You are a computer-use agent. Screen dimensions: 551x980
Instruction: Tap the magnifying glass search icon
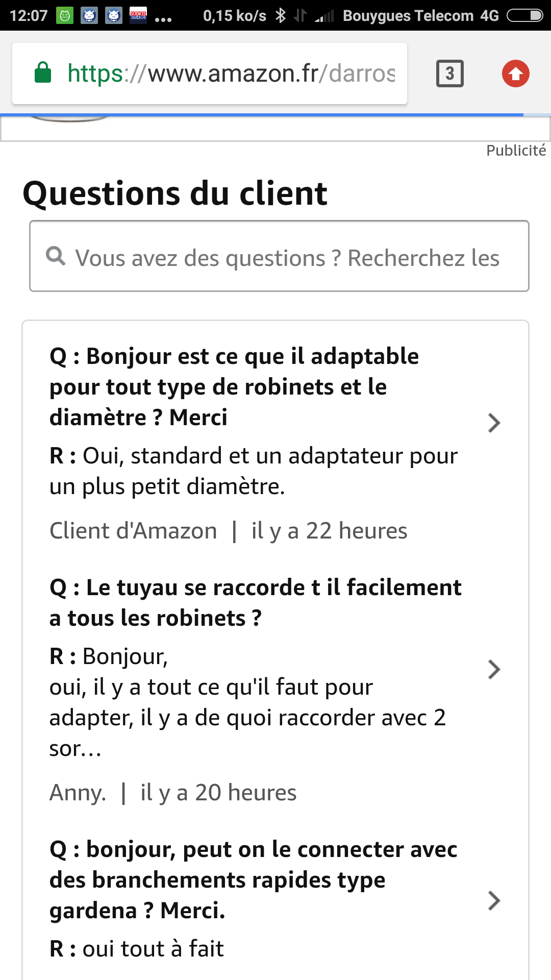[x=56, y=256]
